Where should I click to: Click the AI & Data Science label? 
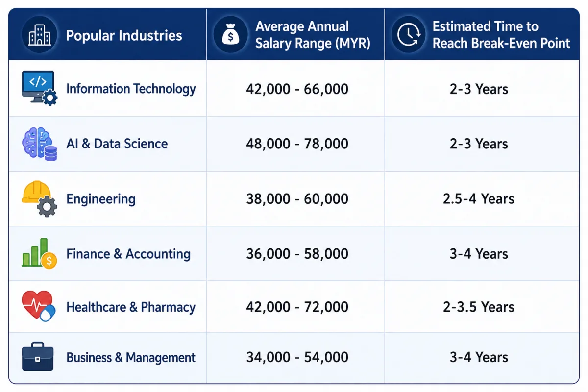[117, 144]
